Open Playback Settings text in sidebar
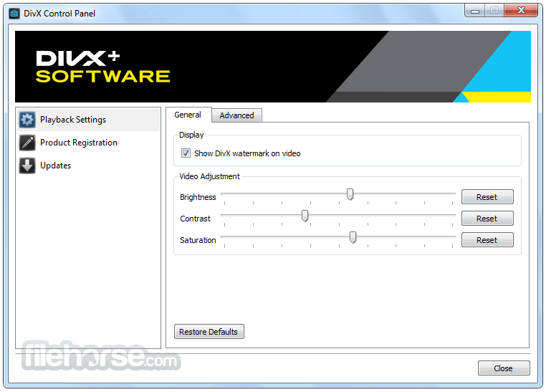This screenshot has width=546, height=392. pos(73,120)
